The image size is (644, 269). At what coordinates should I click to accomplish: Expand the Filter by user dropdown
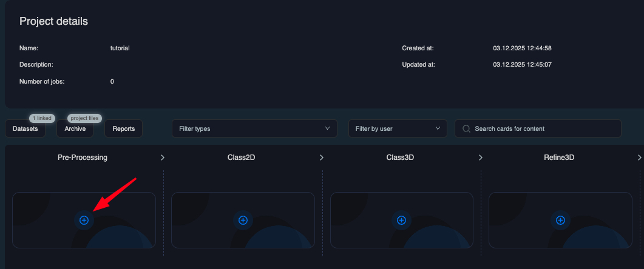point(397,128)
